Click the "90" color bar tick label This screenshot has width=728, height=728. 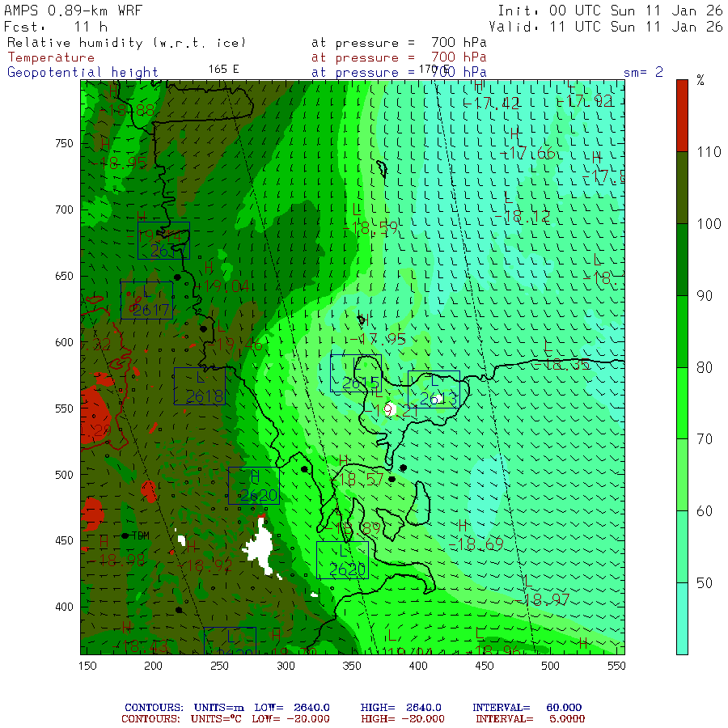[x=705, y=296]
